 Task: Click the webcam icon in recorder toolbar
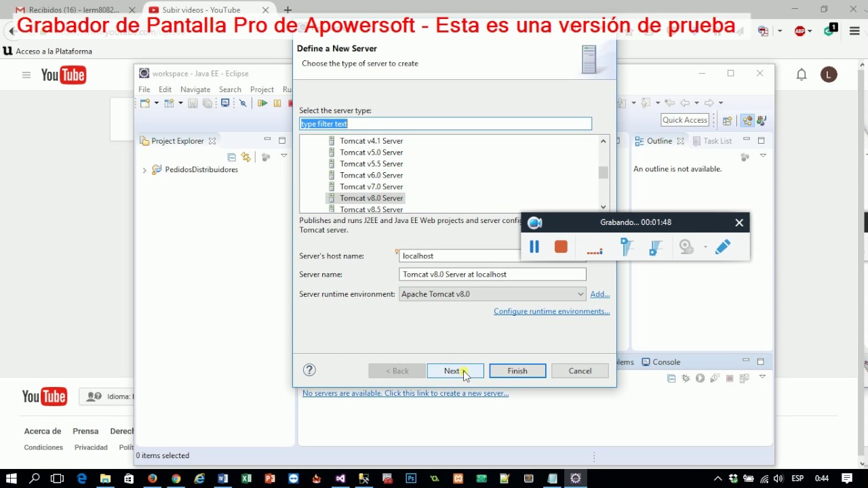coord(686,247)
